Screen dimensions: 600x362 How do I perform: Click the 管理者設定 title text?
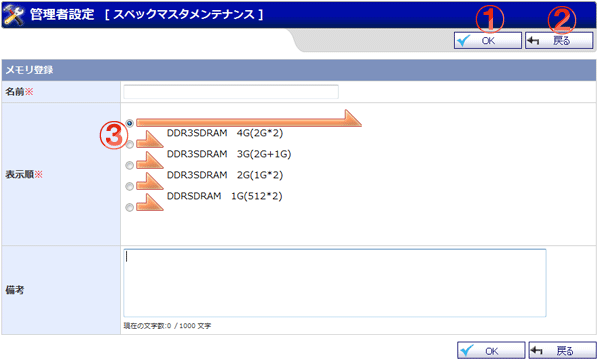point(62,15)
